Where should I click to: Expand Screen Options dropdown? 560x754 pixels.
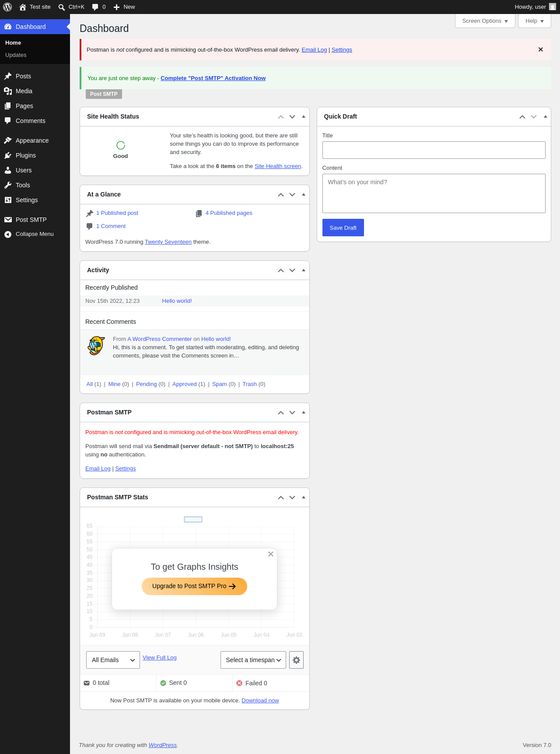[x=485, y=21]
